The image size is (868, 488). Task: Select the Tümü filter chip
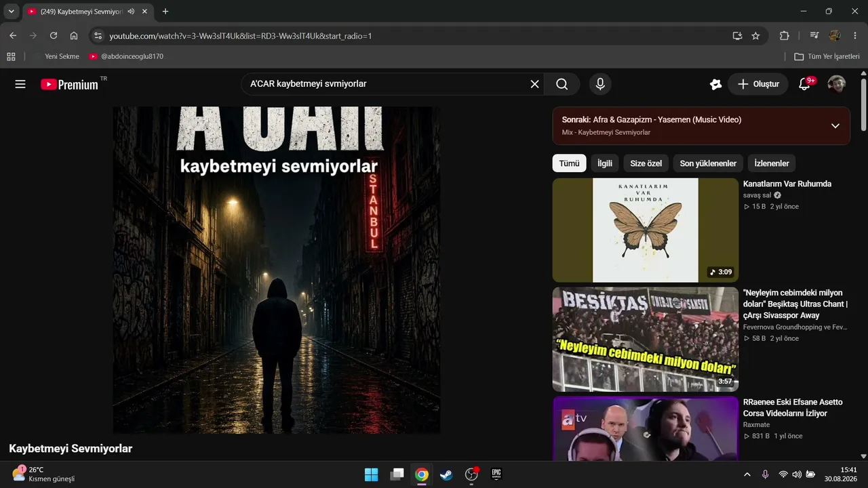coord(569,163)
